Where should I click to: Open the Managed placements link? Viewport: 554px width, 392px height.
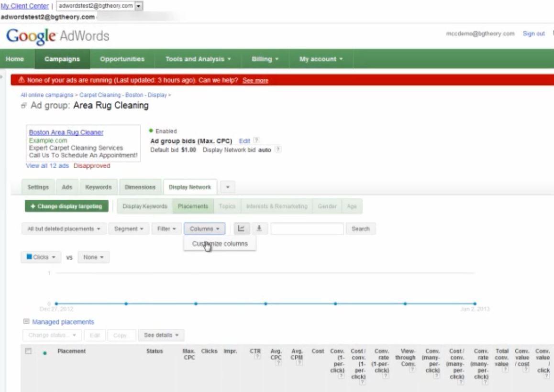point(63,322)
